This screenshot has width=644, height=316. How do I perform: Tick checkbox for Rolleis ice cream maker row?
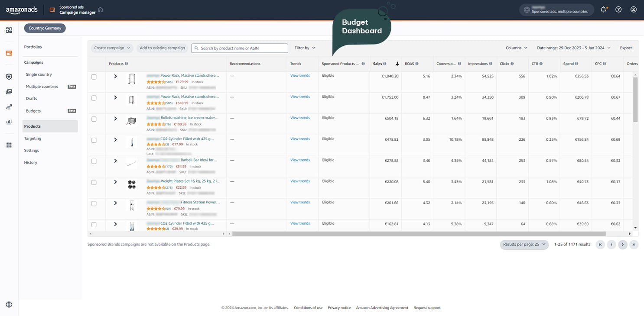94,119
